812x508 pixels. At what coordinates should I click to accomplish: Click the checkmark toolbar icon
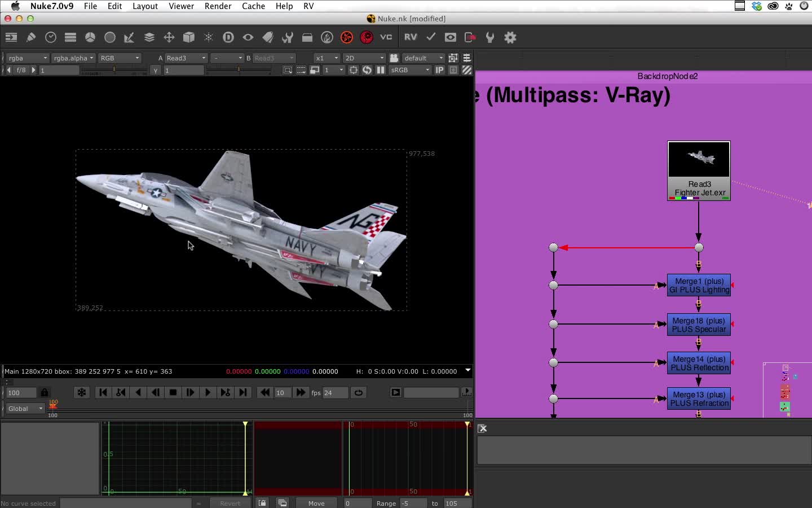pyautogui.click(x=431, y=37)
